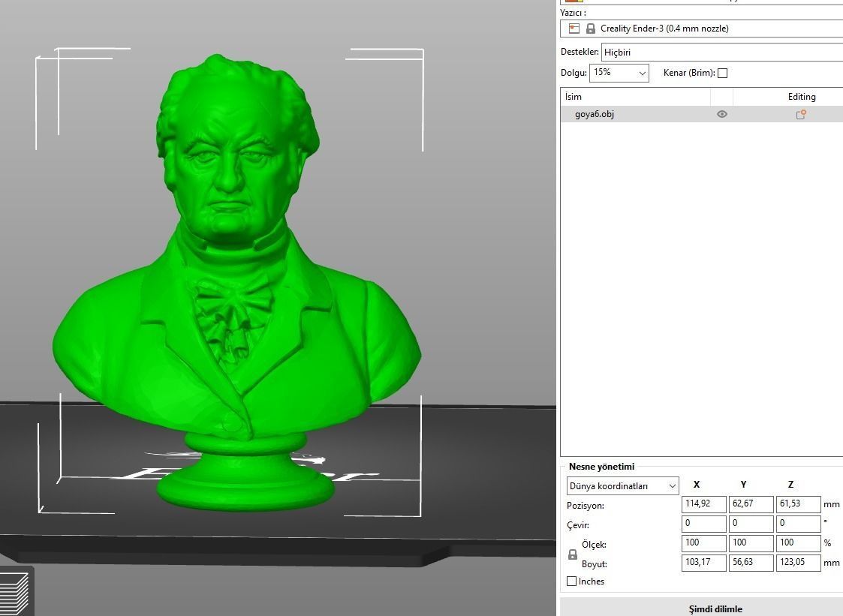Toggle visibility eye for goya6.obj

721,114
